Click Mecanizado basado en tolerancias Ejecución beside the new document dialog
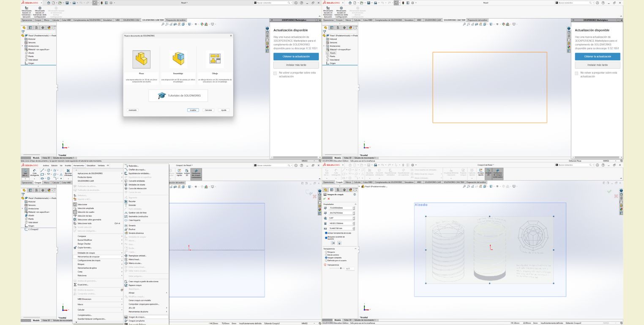The image size is (644, 325). [x=27, y=11]
